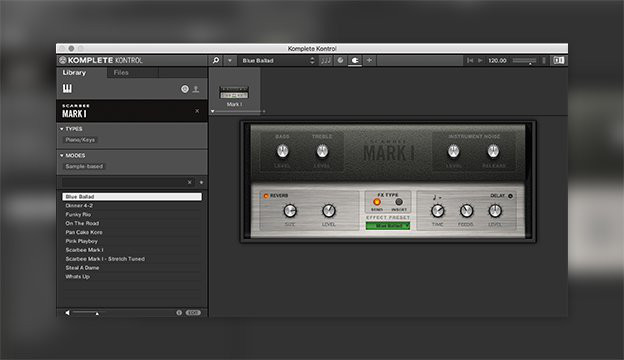Screen dimensions: 624x360
Task: Select the On The Road preset
Action: 132,223
